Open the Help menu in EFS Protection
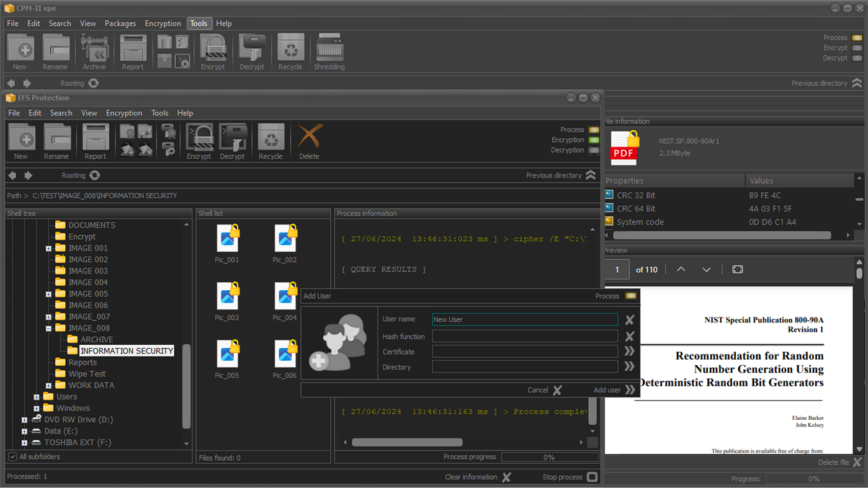Viewport: 868px width, 488px height. tap(185, 113)
